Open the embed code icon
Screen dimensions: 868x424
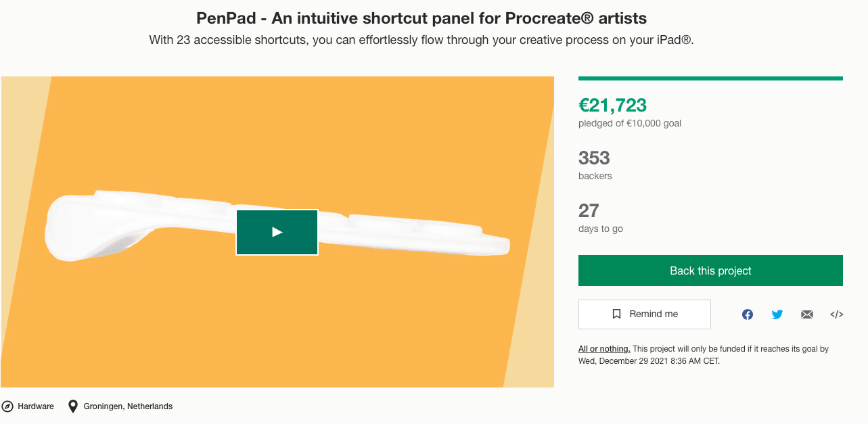pos(837,314)
